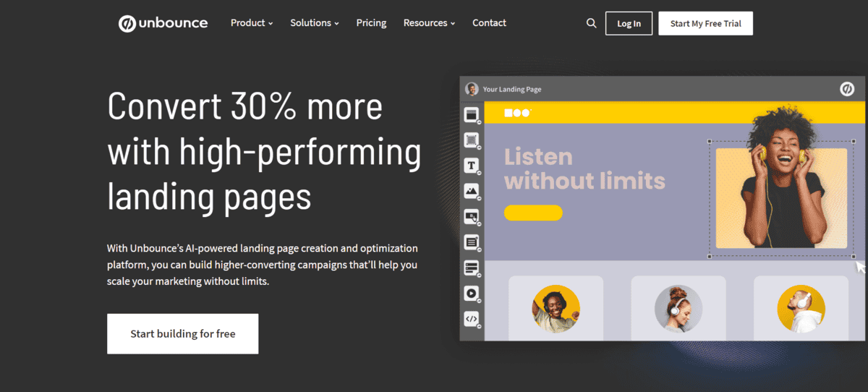Go to the Contact page
Image resolution: width=868 pixels, height=392 pixels.
point(489,23)
